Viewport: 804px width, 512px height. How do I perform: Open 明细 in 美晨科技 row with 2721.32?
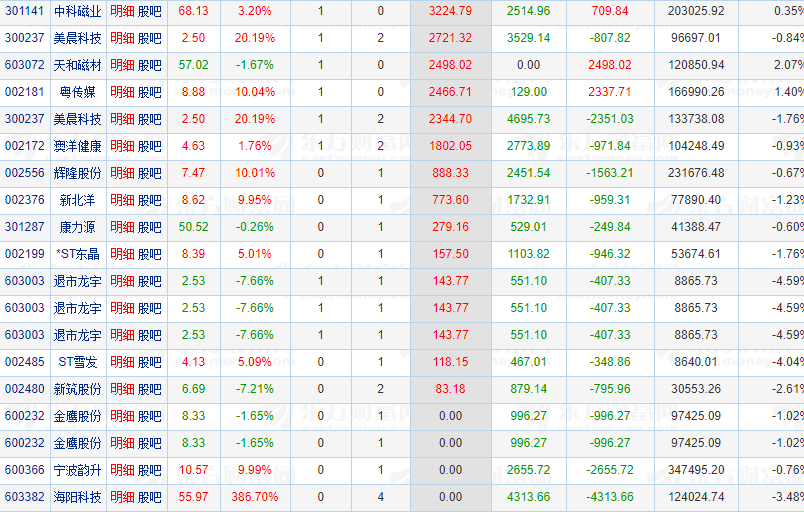122,38
